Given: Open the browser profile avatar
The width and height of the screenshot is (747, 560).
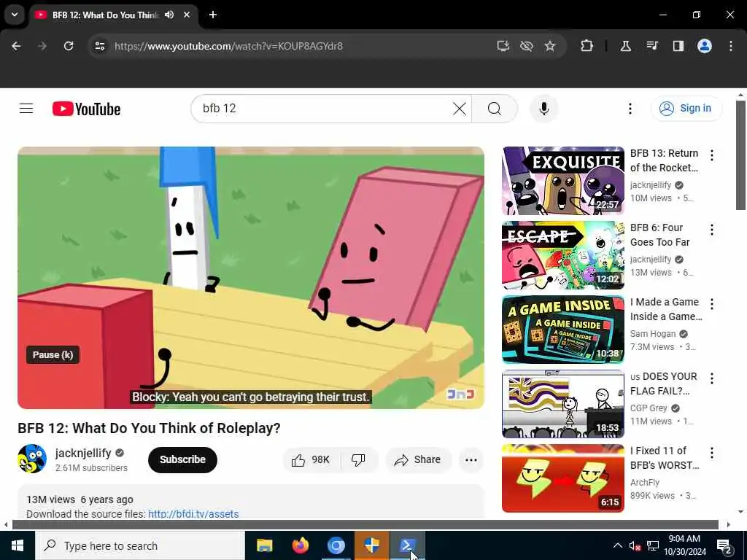Looking at the screenshot, I should (x=705, y=46).
